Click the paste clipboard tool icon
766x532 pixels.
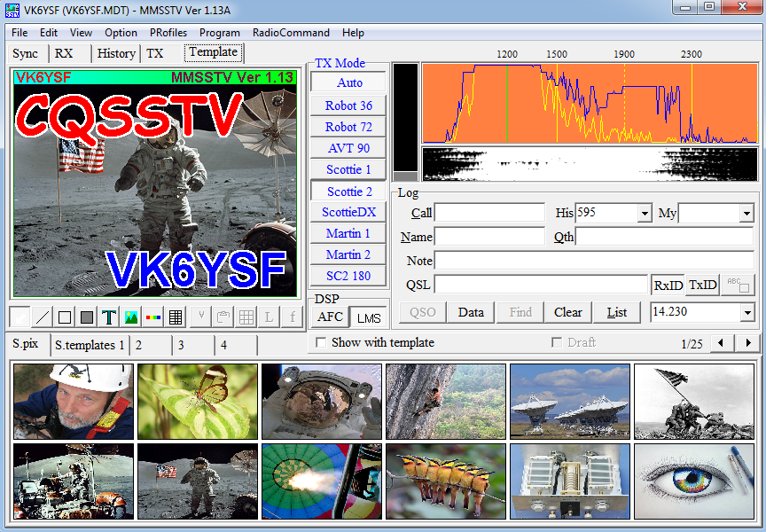tap(223, 317)
